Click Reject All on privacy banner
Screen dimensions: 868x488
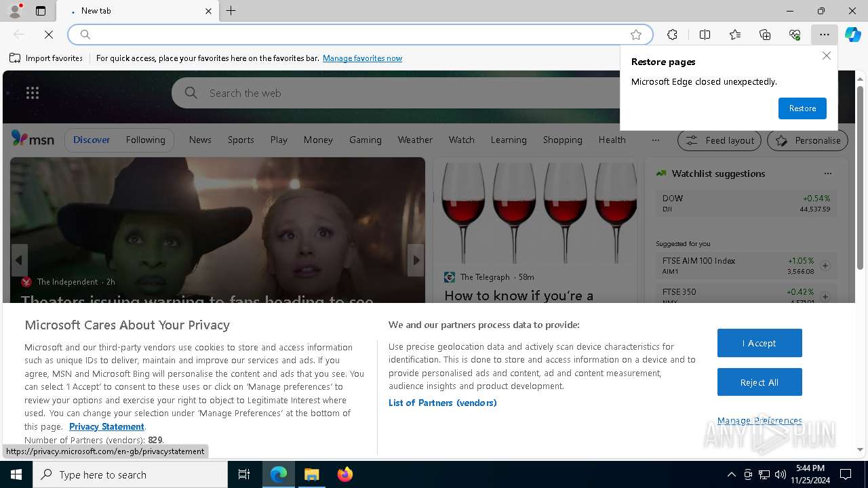click(x=759, y=382)
